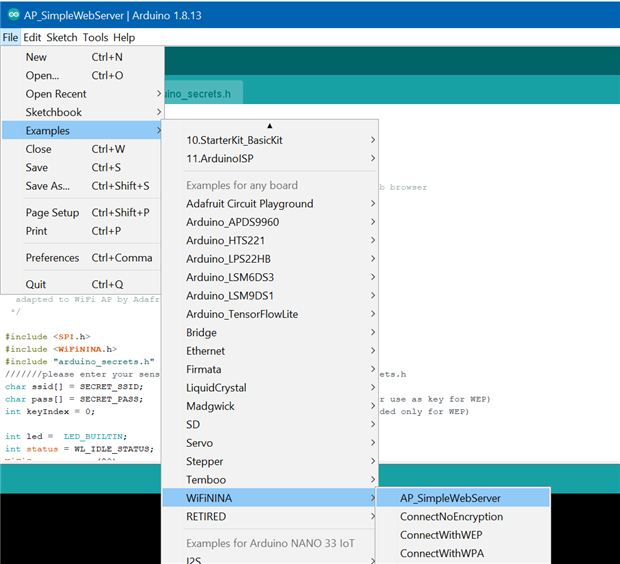
Task: Open the Tools menu
Action: tap(95, 37)
